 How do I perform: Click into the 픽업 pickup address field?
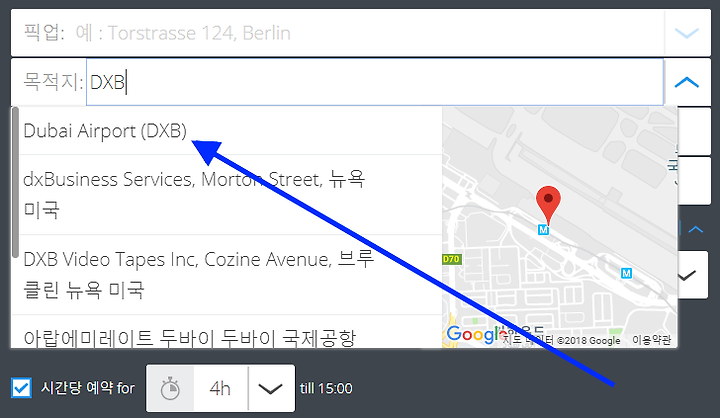pyautogui.click(x=370, y=33)
